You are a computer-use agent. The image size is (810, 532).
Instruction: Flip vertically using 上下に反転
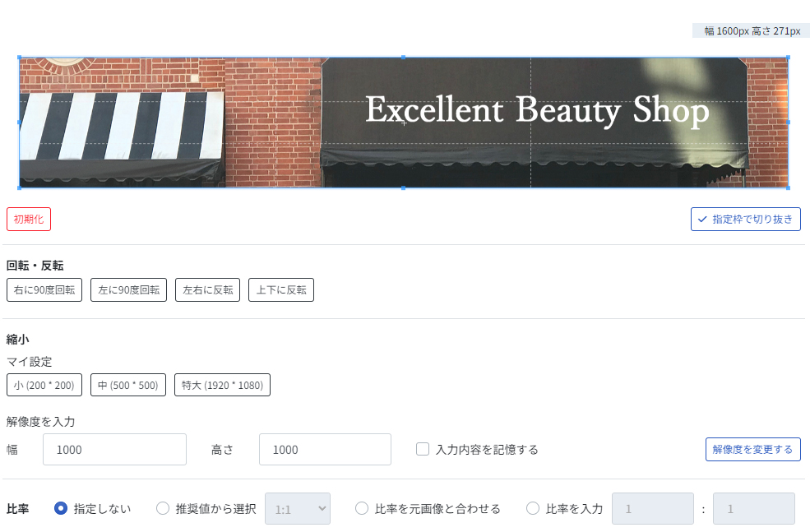pos(281,289)
